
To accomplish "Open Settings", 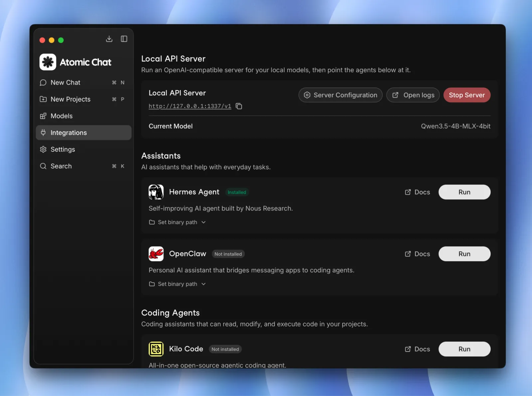I will [83, 149].
